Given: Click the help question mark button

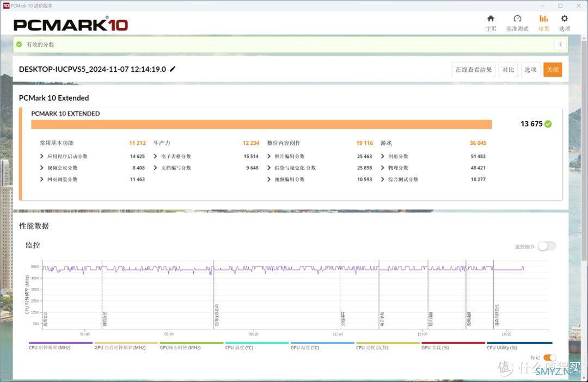Looking at the screenshot, I should click(560, 44).
